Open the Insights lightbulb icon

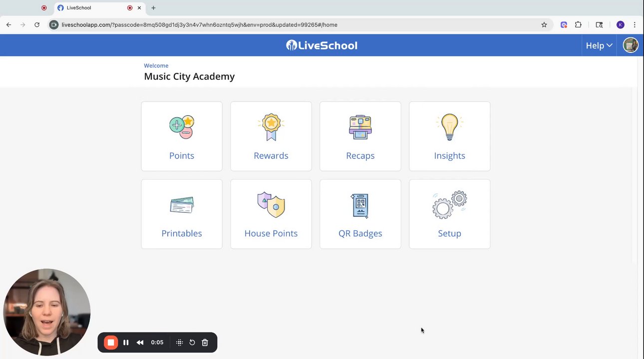tap(449, 127)
